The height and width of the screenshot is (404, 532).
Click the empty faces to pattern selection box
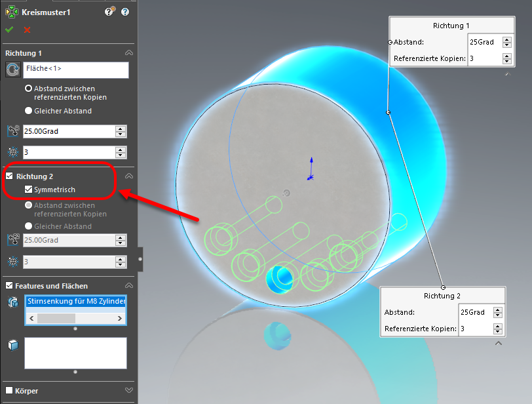75,353
